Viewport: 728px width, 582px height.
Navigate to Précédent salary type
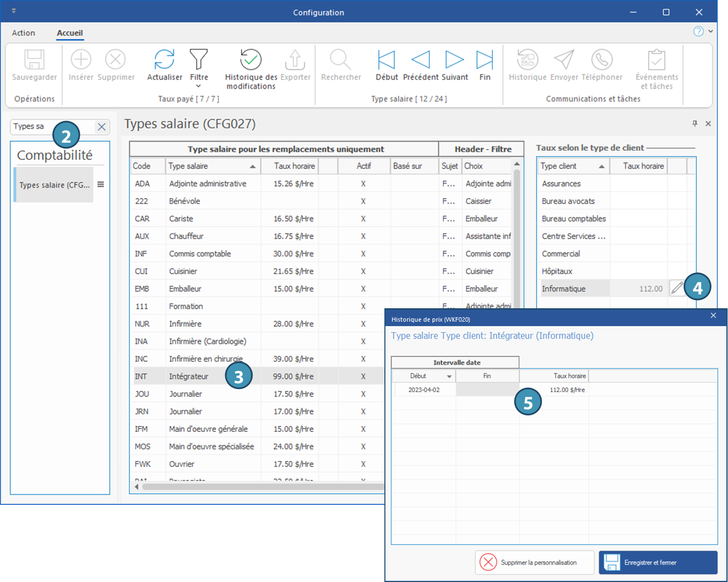(420, 60)
